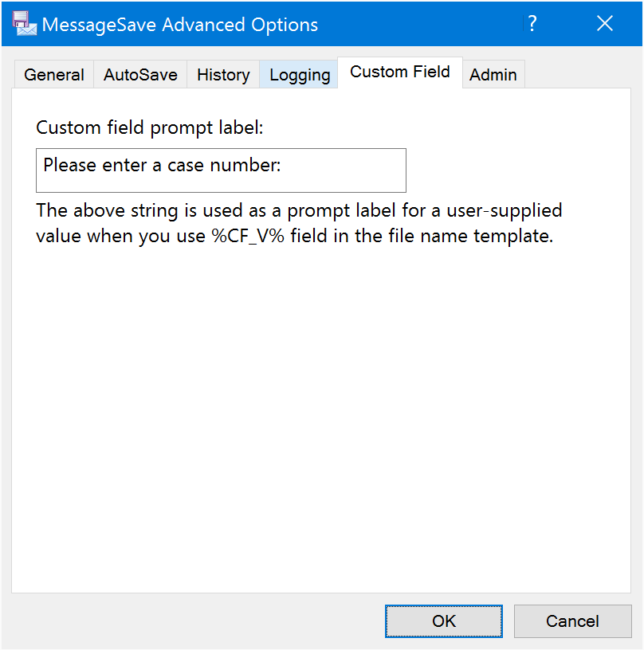Open the AutoSave tab
644x650 pixels.
tap(140, 75)
